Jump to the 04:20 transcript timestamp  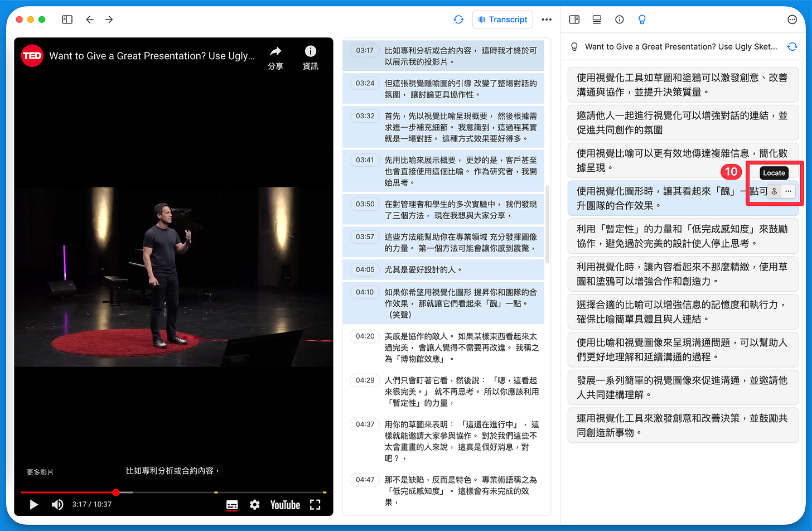pyautogui.click(x=365, y=336)
